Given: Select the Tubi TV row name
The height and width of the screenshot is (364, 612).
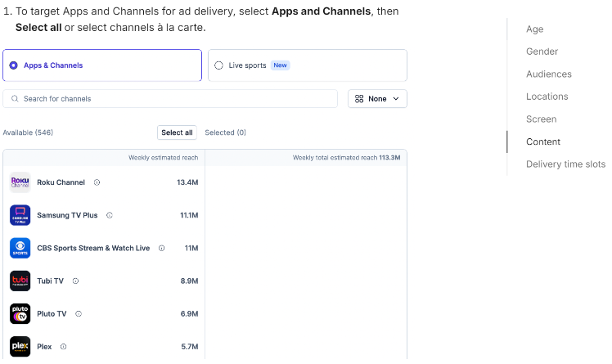Looking at the screenshot, I should (51, 281).
